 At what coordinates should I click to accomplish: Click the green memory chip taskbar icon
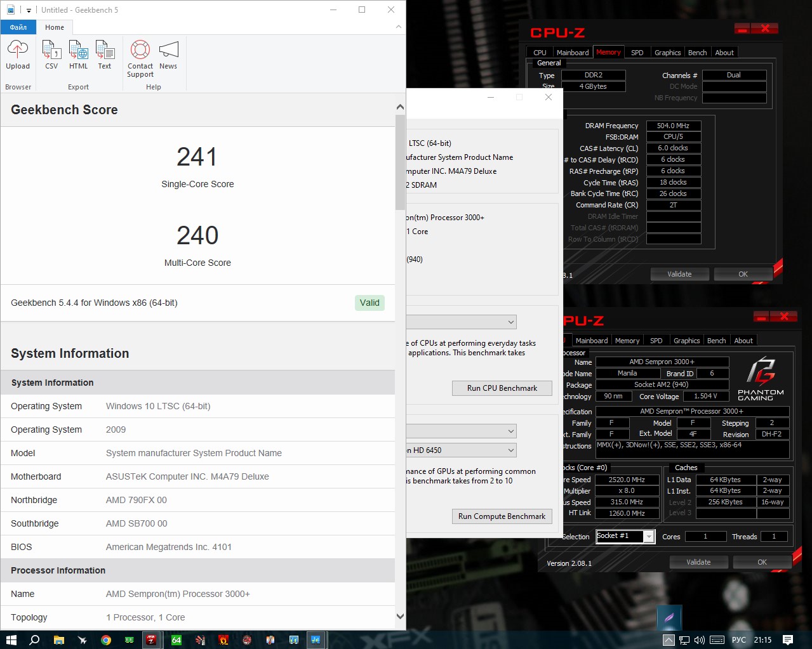[x=130, y=639]
